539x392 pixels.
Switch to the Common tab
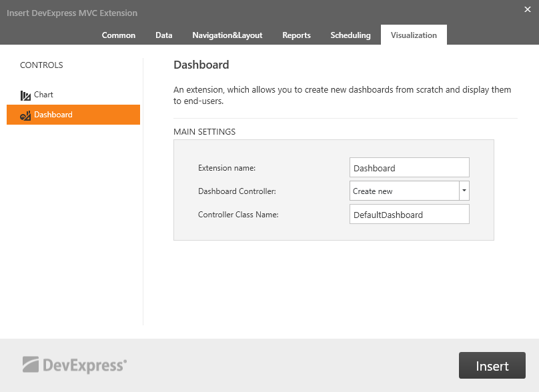pos(119,35)
